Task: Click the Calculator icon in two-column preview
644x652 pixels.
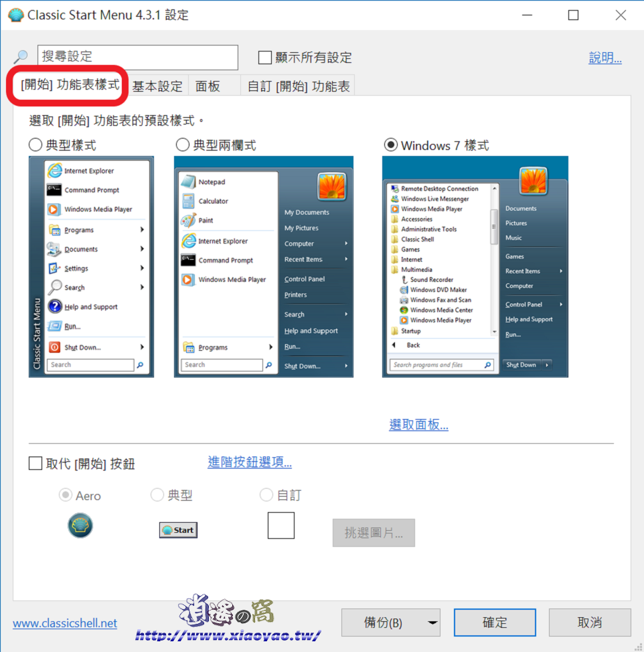Action: (188, 201)
